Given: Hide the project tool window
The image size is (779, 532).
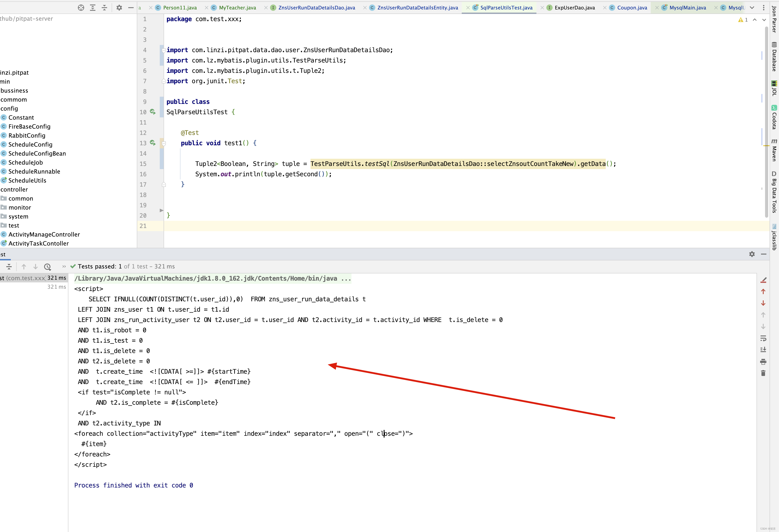Looking at the screenshot, I should tap(131, 8).
